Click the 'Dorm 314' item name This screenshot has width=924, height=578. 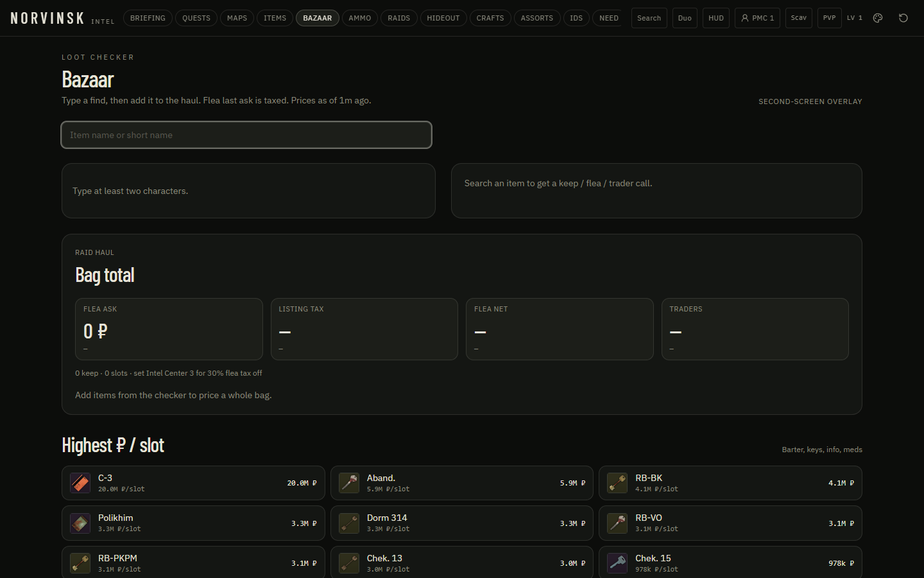coord(387,518)
